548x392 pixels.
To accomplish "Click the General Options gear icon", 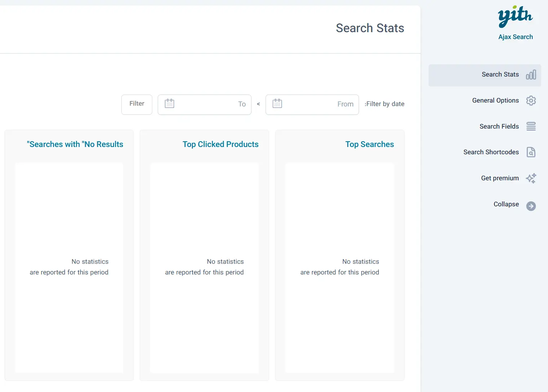I will [x=531, y=101].
